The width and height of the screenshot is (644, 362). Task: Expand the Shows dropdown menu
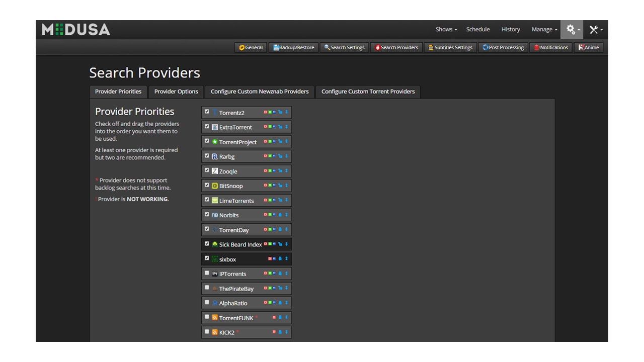pos(446,30)
